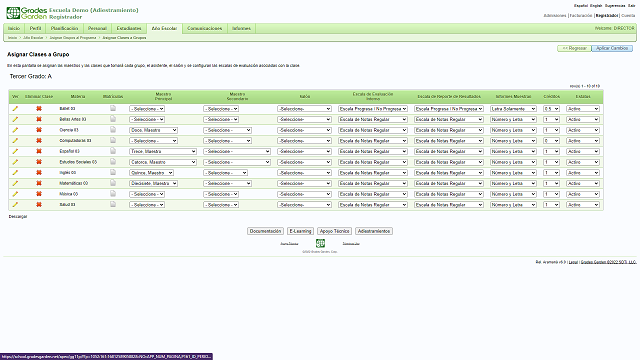Expand the Créditos dropdown for Computadoras 03
640x360 pixels.
click(551, 141)
